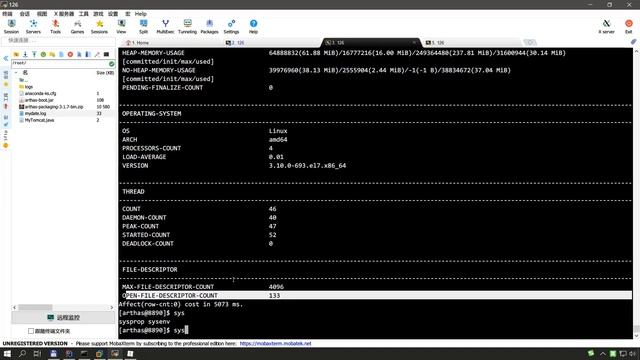Click the file panel horizontal scrollbar
This screenshot has height=360, width=640.
coord(35,307)
